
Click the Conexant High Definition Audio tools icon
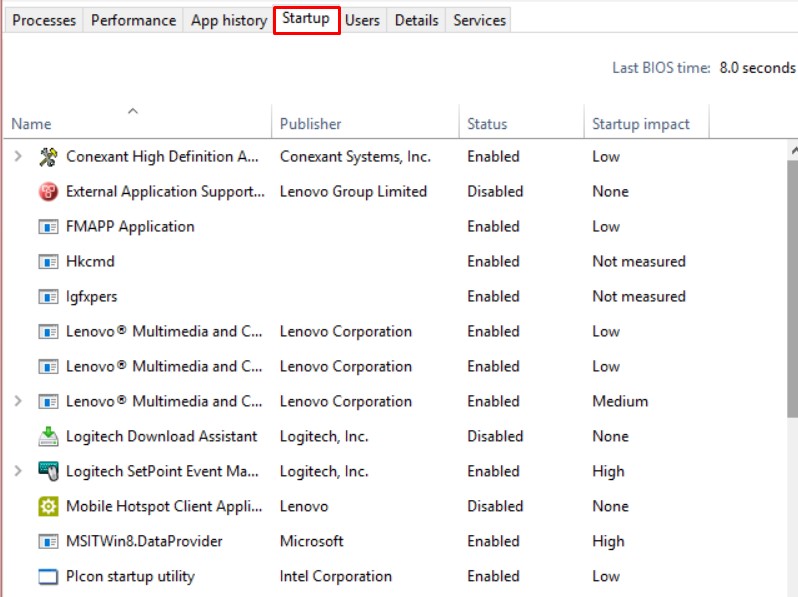point(48,157)
